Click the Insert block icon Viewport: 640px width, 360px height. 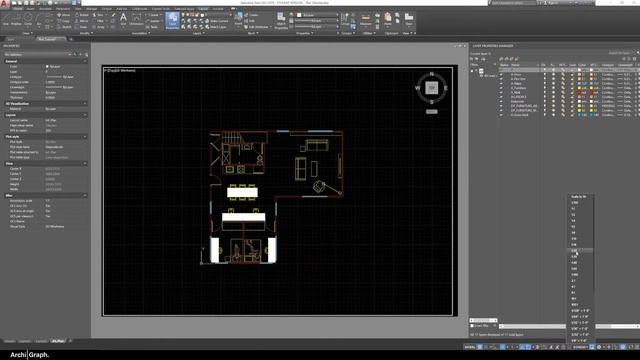pyautogui.click(x=238, y=19)
